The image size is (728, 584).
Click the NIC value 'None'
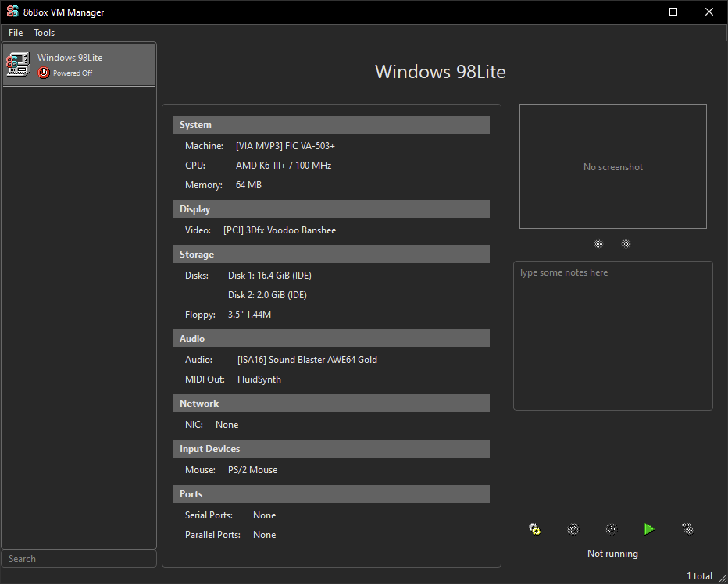227,424
